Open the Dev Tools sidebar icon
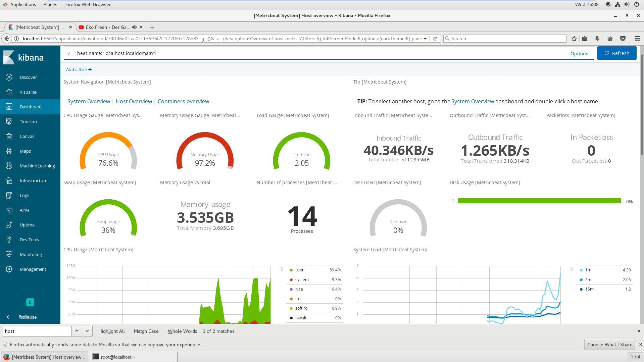This screenshot has height=362, width=644. (9, 240)
